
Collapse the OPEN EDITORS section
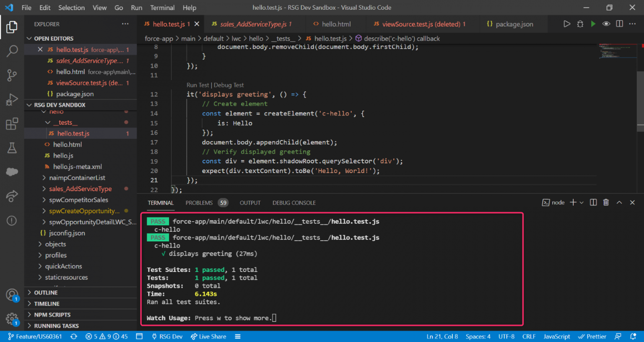tap(29, 38)
